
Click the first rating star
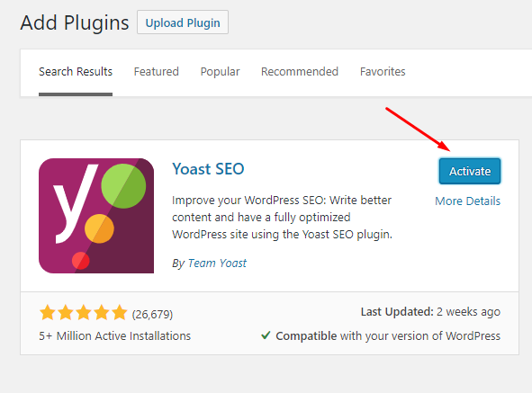pos(48,313)
